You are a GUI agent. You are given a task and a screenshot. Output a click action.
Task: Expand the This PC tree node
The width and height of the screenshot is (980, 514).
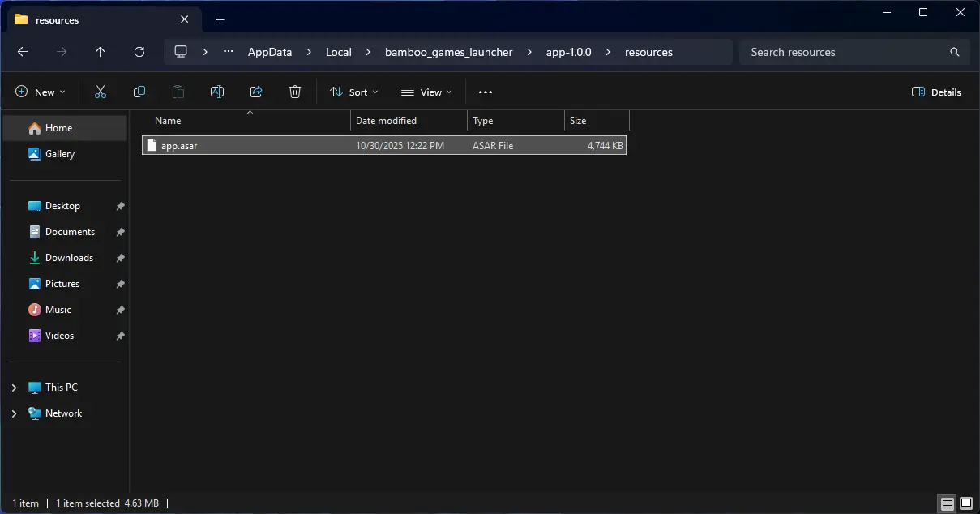[x=14, y=388]
